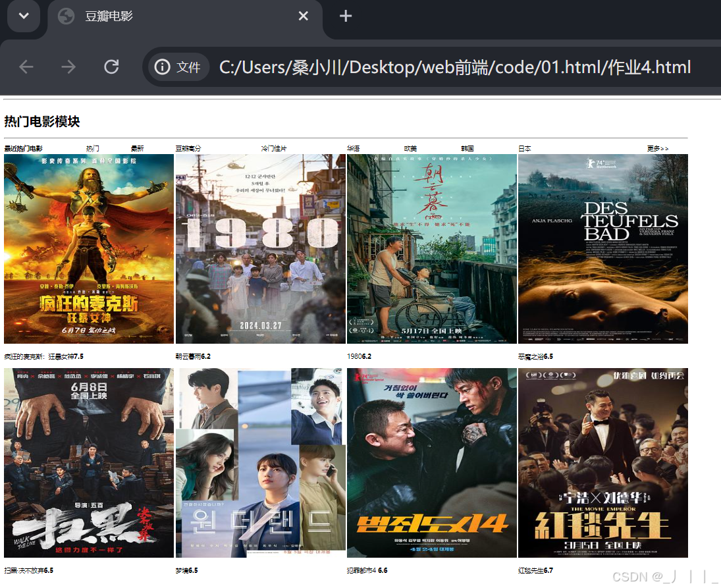
Task: Open the 更多>> link
Action: point(658,149)
